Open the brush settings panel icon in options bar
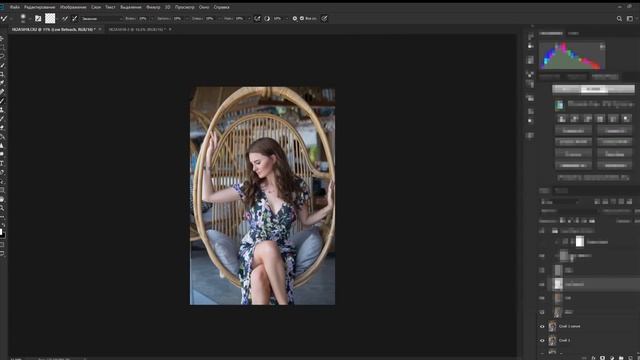 pos(38,18)
